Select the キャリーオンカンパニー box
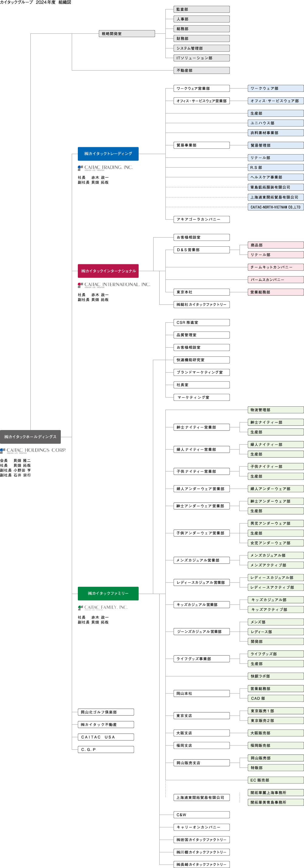 click(202, 827)
